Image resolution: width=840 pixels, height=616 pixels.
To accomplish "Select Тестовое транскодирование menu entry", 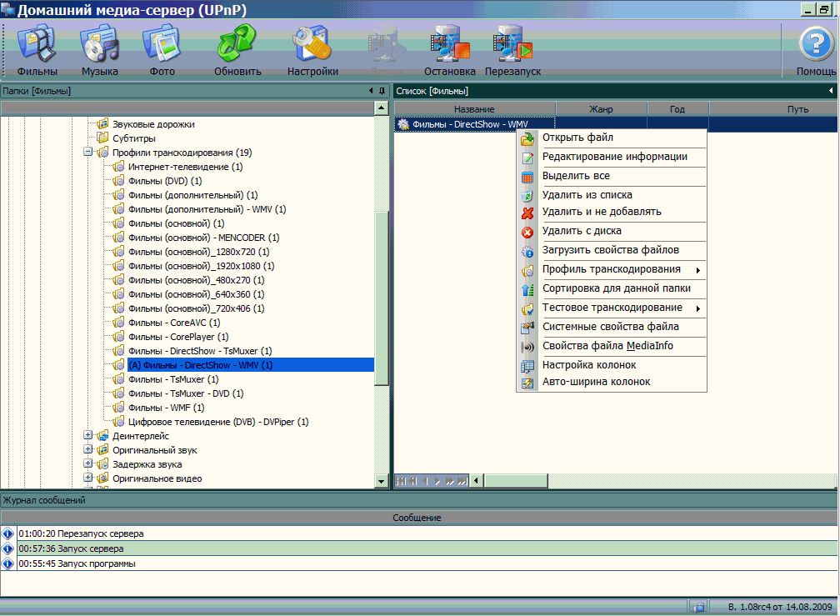I will point(612,308).
